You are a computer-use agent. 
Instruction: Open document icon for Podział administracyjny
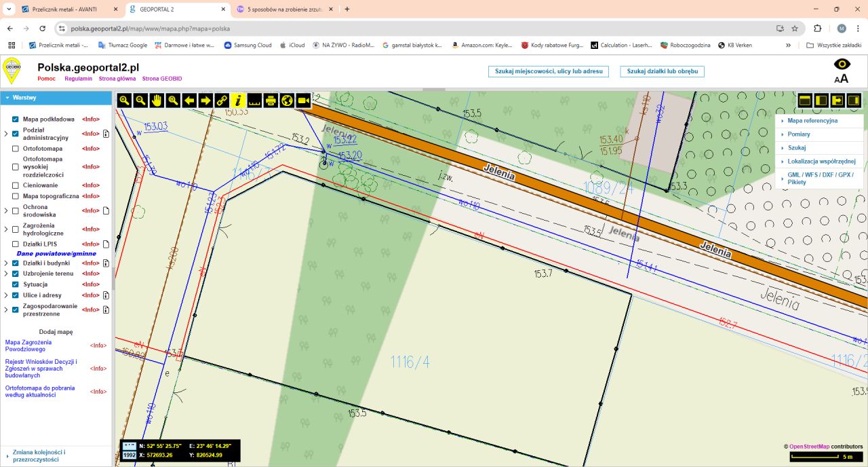coord(106,134)
